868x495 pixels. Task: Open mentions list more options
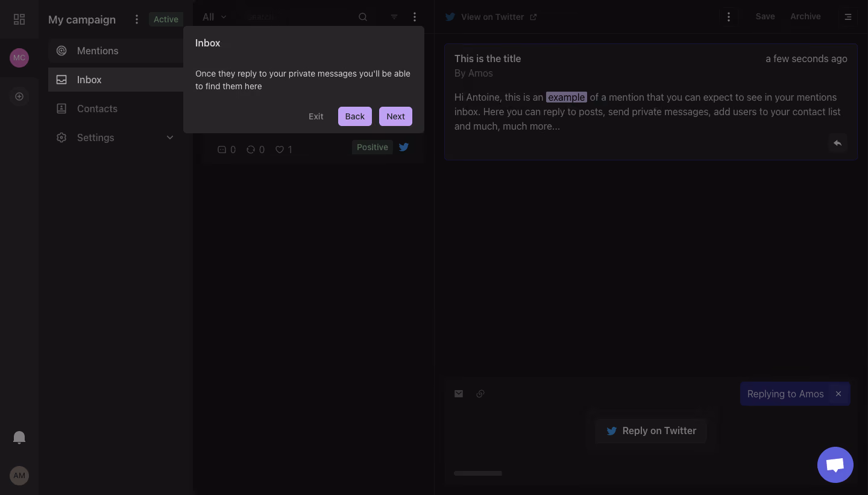[415, 17]
